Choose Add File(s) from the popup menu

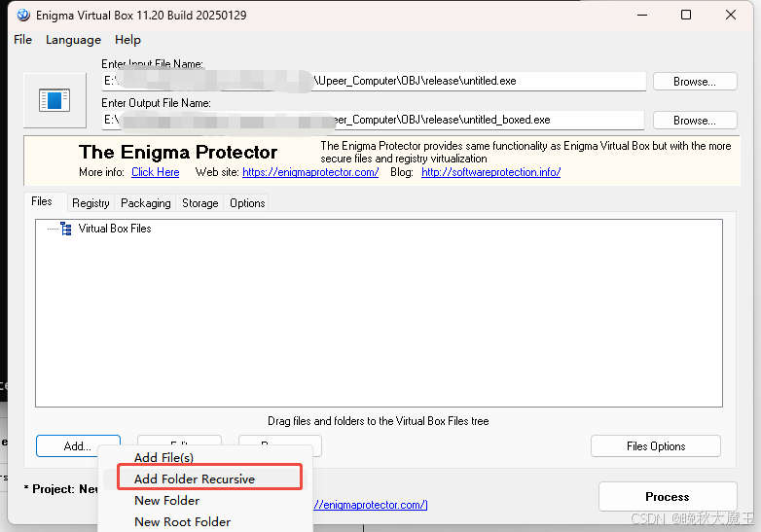163,457
